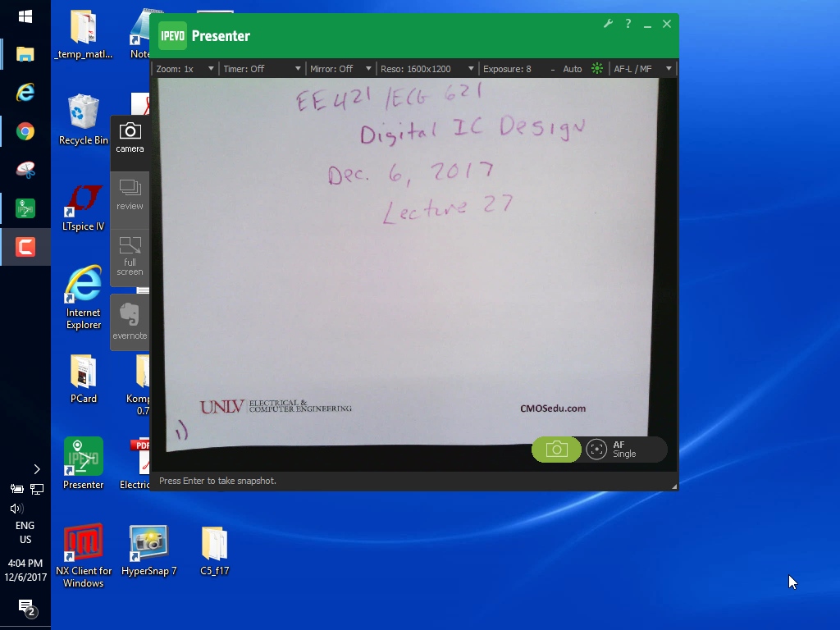
Task: Launch Google Chrome from taskbar
Action: coord(25,131)
